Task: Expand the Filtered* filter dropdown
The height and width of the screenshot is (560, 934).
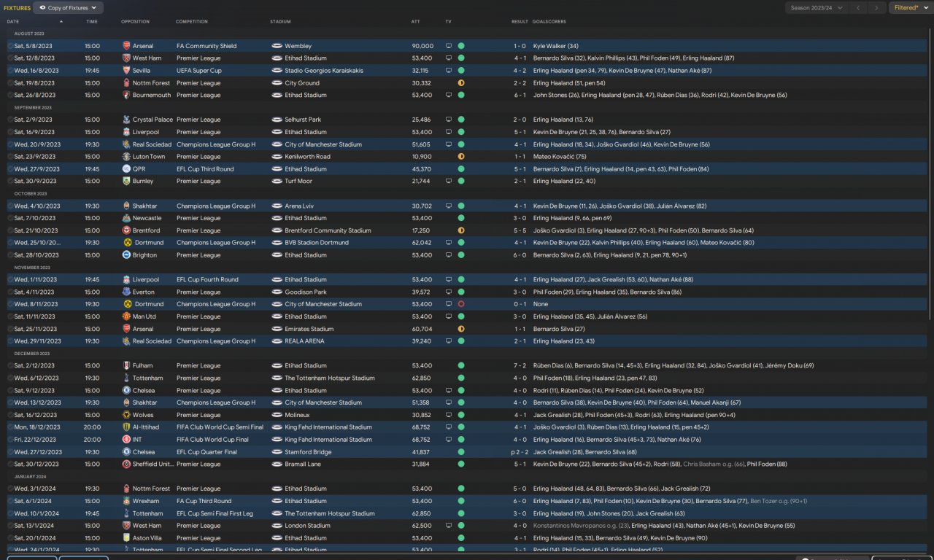Action: (911, 8)
